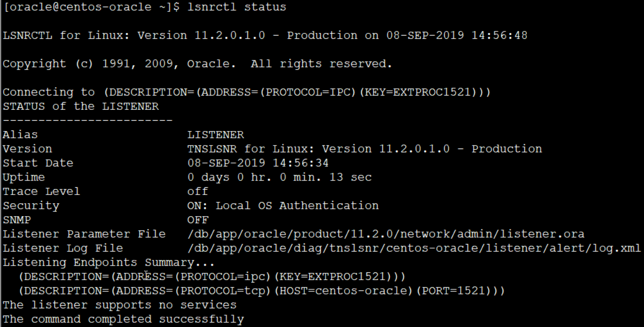Click the "Listening Endpoints Summary..." line
Viewport: 644px width, 327px height.
coord(102,263)
